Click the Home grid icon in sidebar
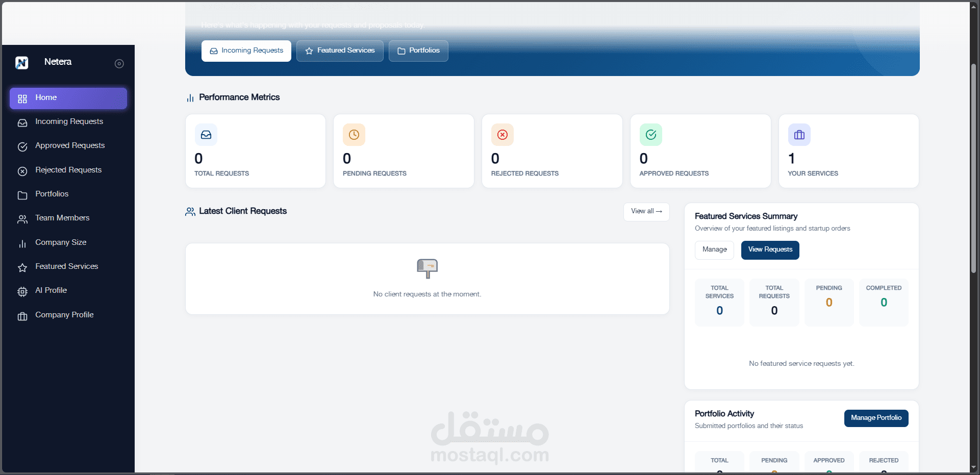 (22, 99)
